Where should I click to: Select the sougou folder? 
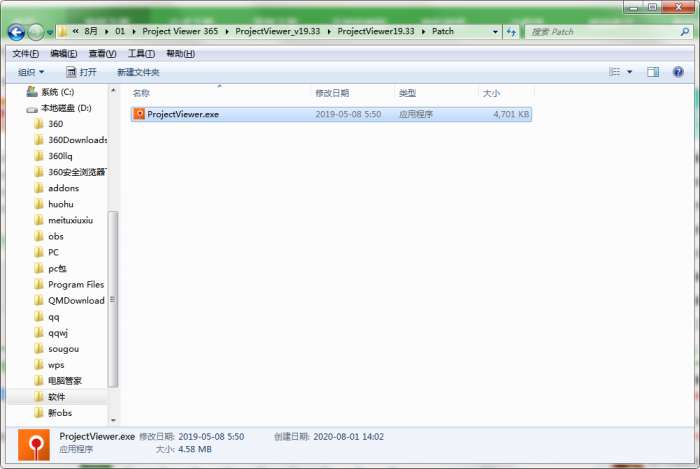tap(57, 349)
